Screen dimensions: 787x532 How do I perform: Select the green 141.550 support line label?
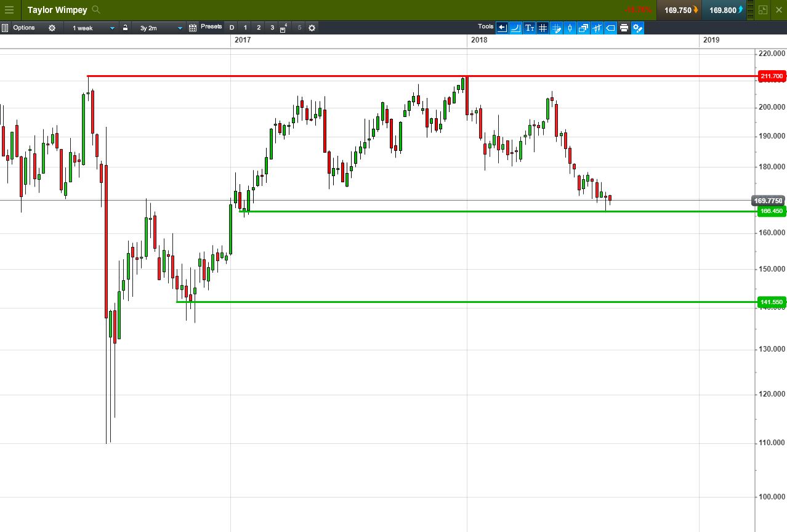click(x=772, y=302)
